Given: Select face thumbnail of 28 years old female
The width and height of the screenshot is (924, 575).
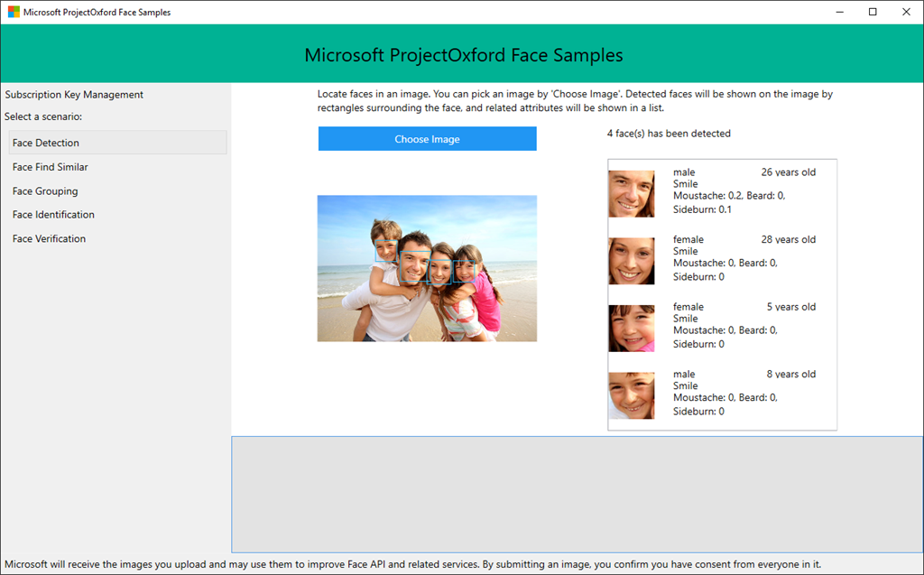Looking at the screenshot, I should click(631, 261).
